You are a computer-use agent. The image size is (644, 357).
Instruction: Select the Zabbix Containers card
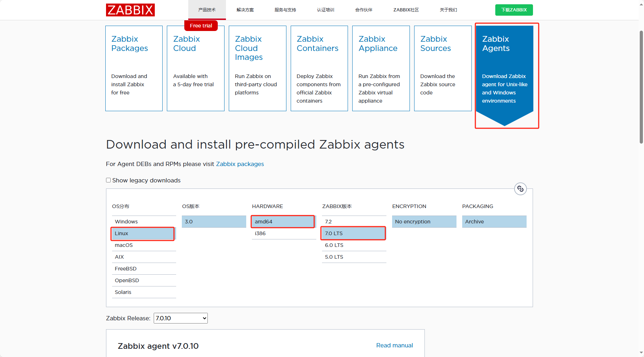tap(319, 68)
